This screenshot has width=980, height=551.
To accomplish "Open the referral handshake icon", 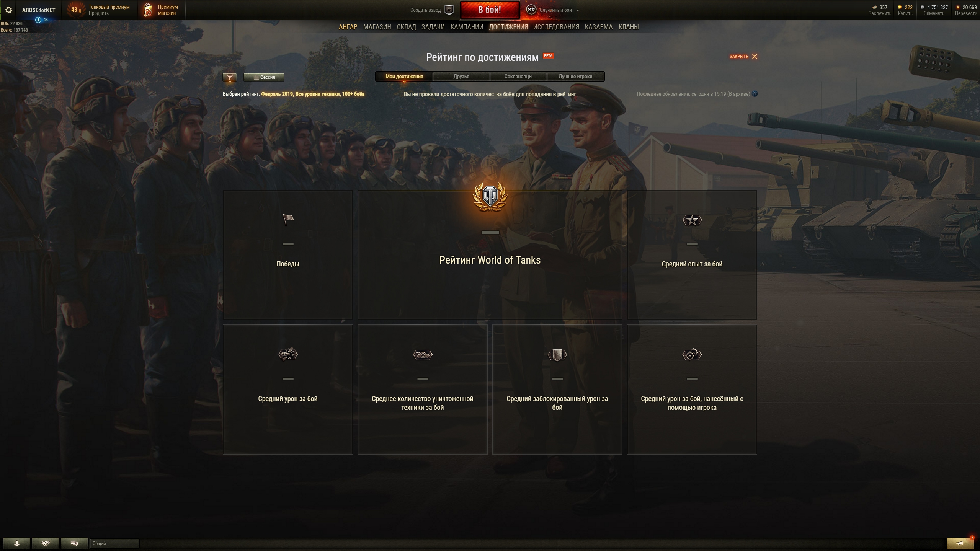I will (46, 543).
